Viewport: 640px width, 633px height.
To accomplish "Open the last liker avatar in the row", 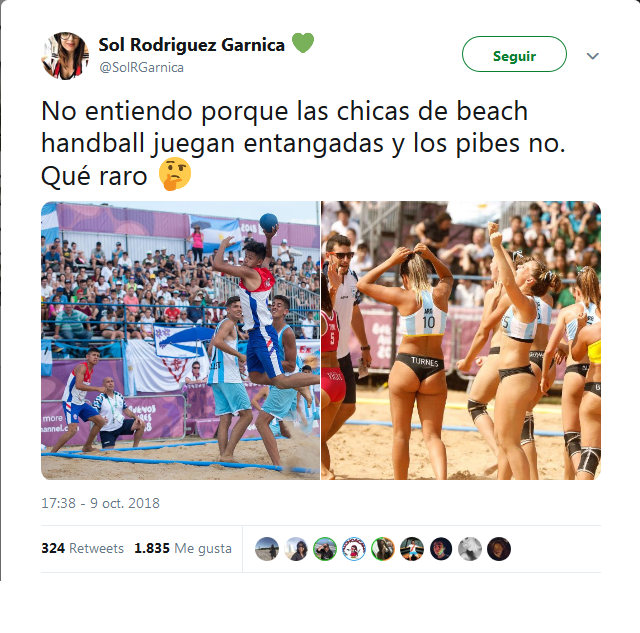I will [x=499, y=549].
